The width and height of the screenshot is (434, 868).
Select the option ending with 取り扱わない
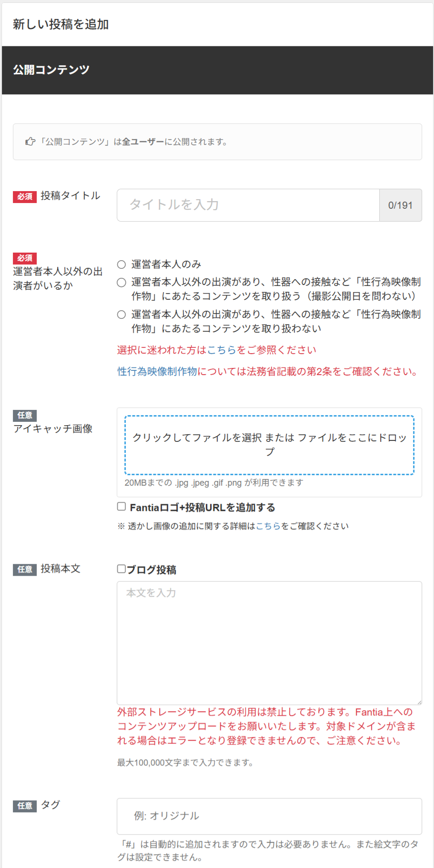(x=121, y=315)
